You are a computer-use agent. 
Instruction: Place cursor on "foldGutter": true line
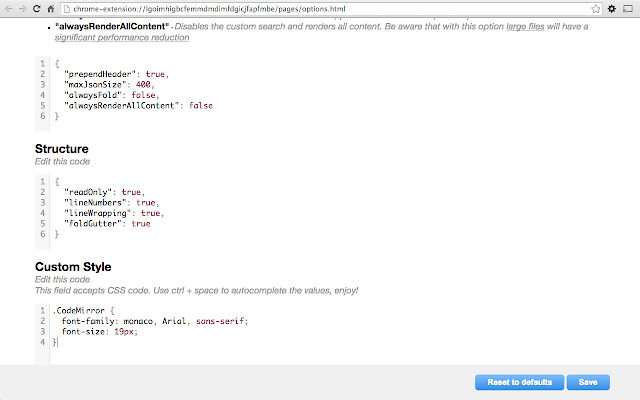coord(107,224)
